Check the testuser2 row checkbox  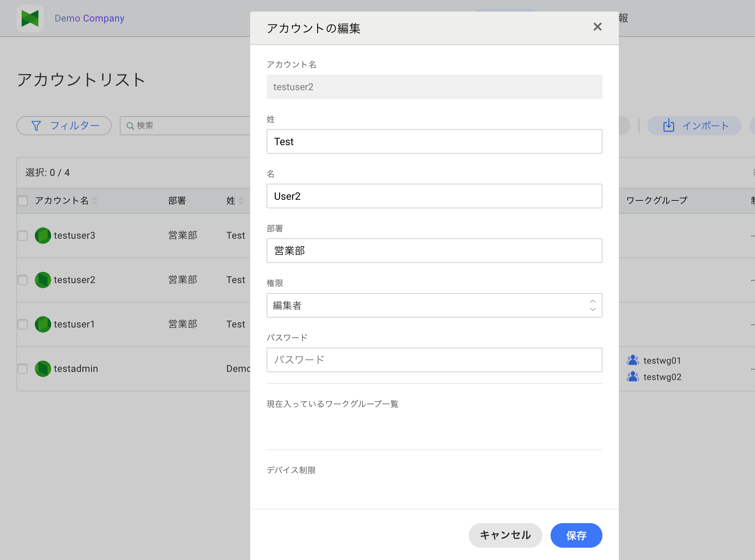click(x=23, y=280)
